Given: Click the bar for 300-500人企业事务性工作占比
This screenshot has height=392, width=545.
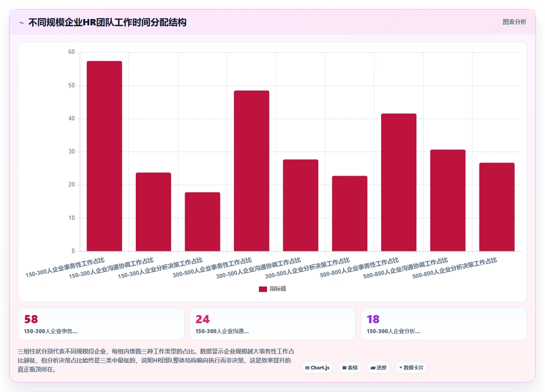Looking at the screenshot, I should point(252,171).
